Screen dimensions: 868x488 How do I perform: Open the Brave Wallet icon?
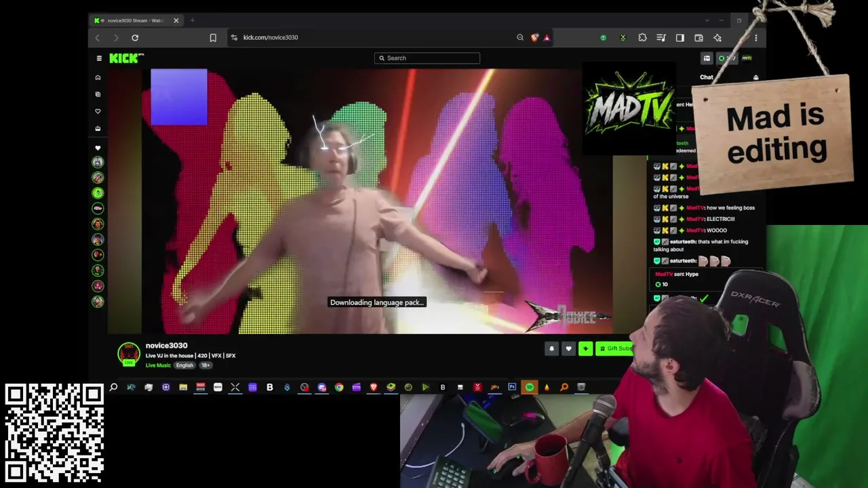coord(698,37)
